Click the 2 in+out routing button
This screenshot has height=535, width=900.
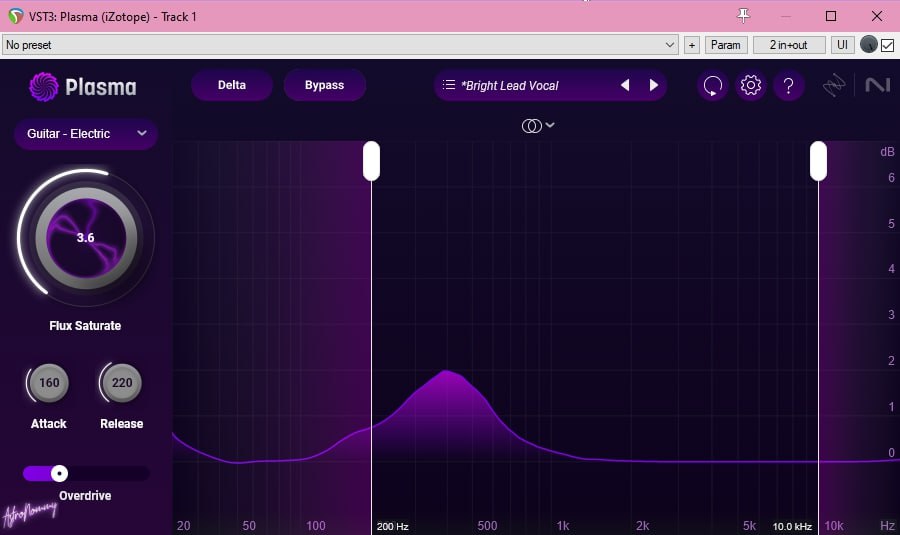click(789, 45)
